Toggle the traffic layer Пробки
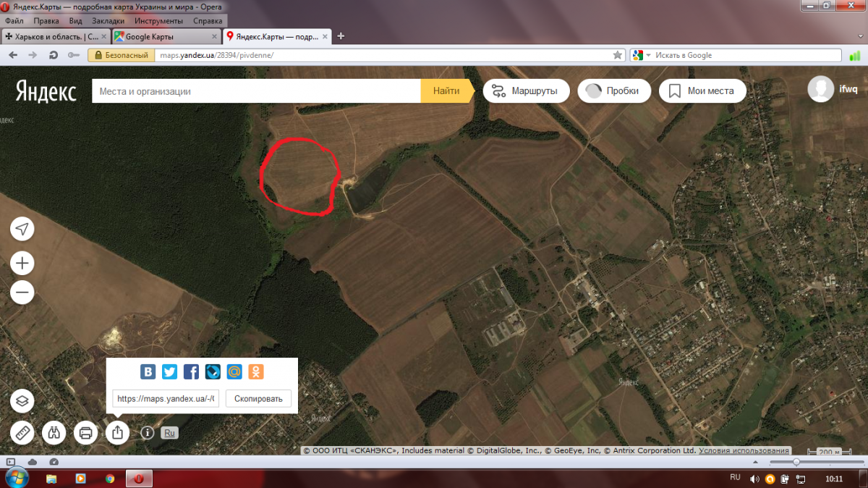The height and width of the screenshot is (488, 868). tap(613, 91)
